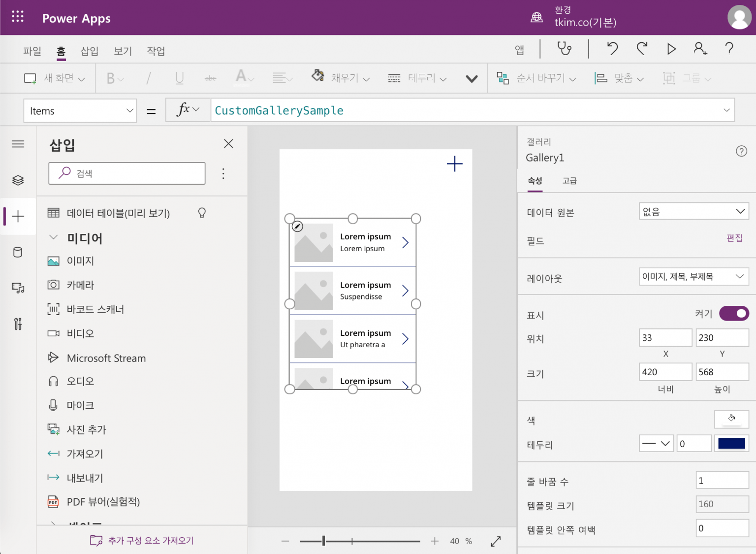Click the 검색 search box
This screenshot has height=554, width=756.
click(126, 173)
